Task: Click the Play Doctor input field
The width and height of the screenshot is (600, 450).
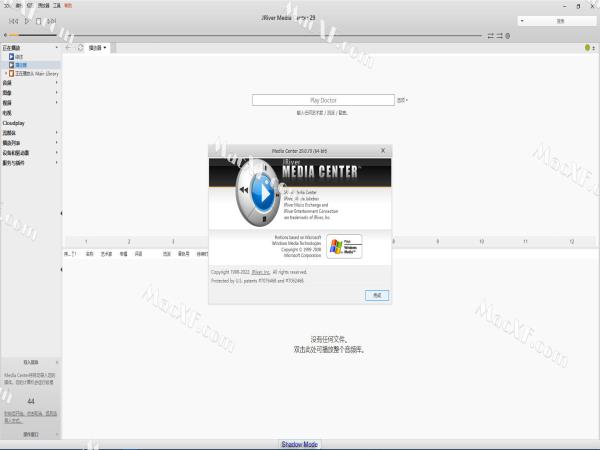Action: (x=323, y=100)
